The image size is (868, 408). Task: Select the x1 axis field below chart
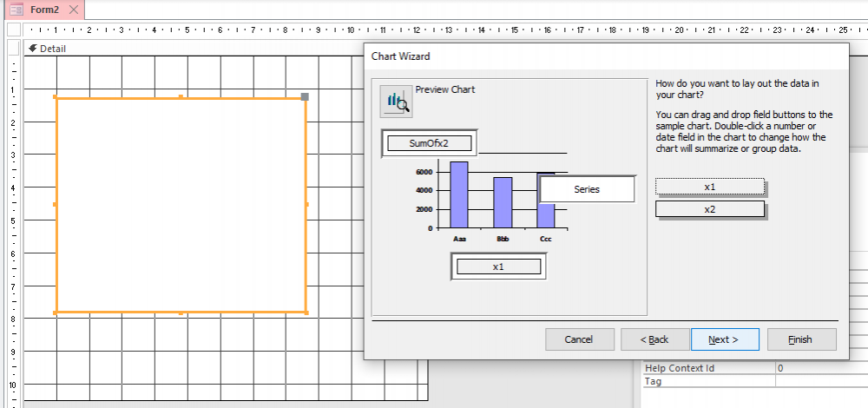497,267
